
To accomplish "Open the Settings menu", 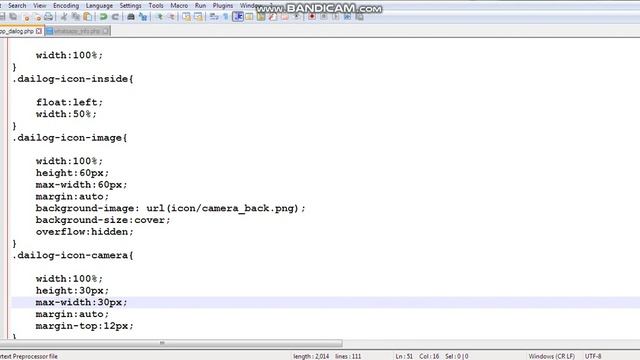I will (x=131, y=5).
